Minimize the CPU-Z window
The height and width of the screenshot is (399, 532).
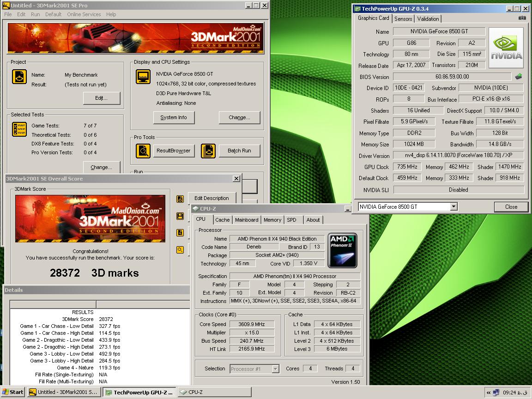click(347, 209)
